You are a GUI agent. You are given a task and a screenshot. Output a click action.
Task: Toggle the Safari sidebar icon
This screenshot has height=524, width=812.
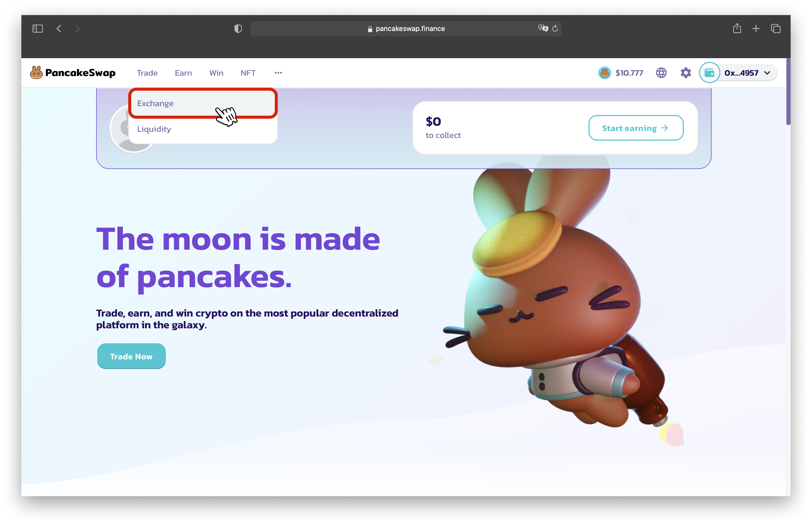pos(38,29)
